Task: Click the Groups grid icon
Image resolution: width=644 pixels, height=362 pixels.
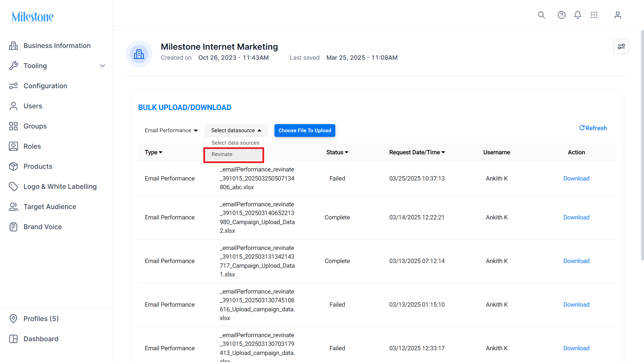Action: [13, 126]
